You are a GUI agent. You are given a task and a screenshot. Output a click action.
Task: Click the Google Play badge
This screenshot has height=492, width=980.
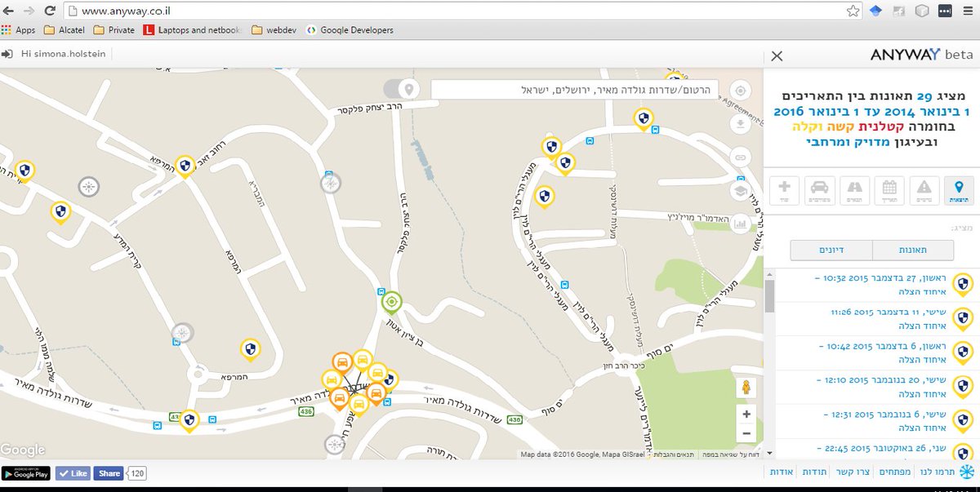pyautogui.click(x=26, y=473)
